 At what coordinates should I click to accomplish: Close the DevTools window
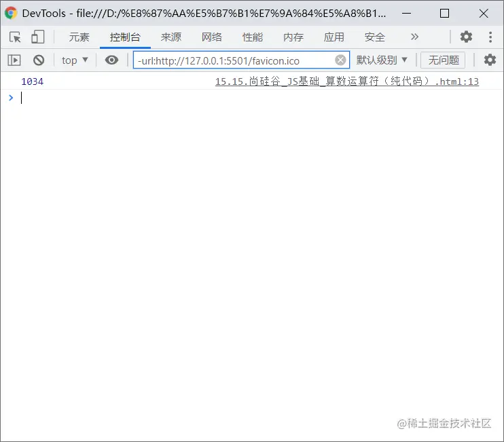click(484, 13)
